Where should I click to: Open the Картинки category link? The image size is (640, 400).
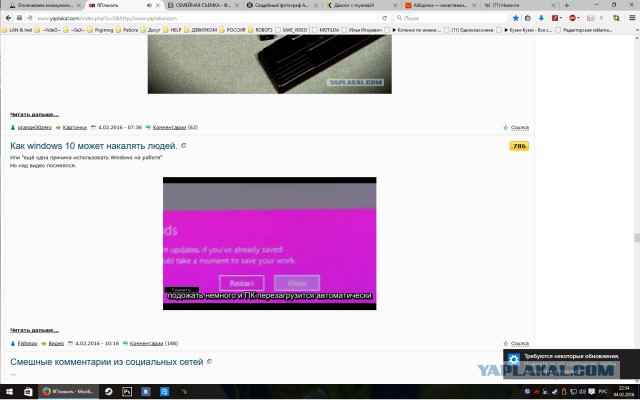[75, 127]
